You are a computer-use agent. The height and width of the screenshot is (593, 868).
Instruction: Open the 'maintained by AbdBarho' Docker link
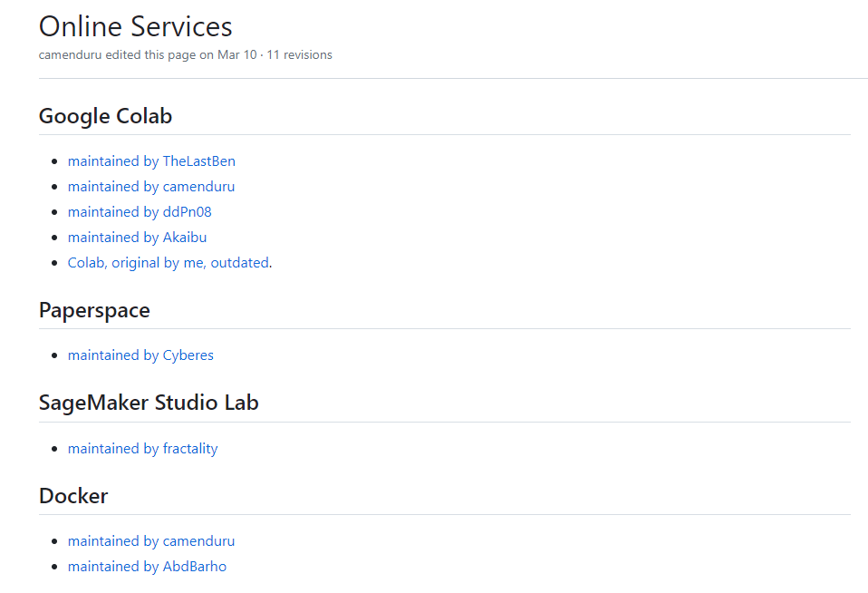(x=147, y=567)
